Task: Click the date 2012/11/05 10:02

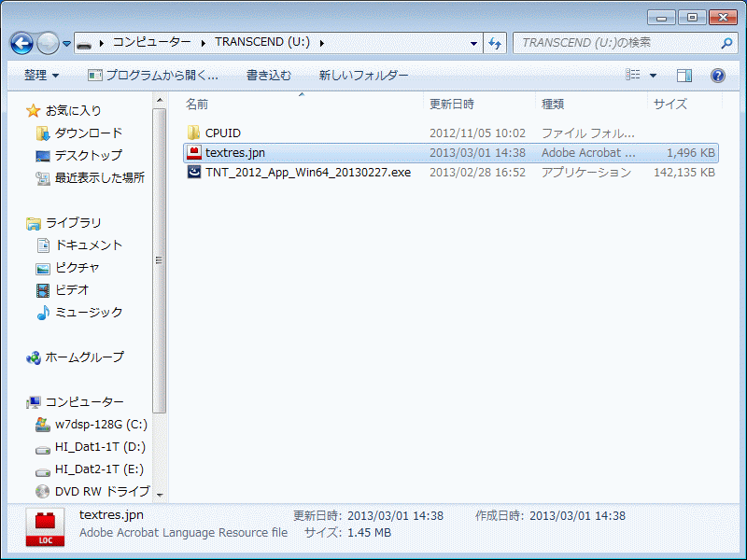Action: click(x=477, y=133)
